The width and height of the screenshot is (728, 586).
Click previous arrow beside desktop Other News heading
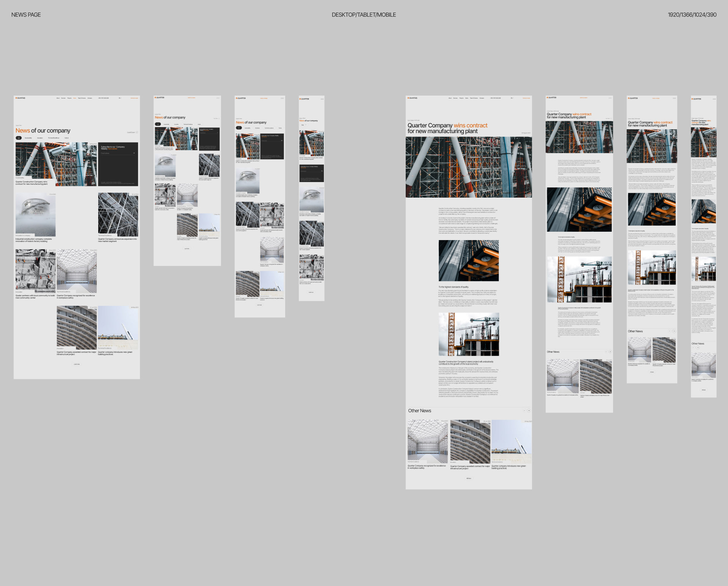[524, 410]
